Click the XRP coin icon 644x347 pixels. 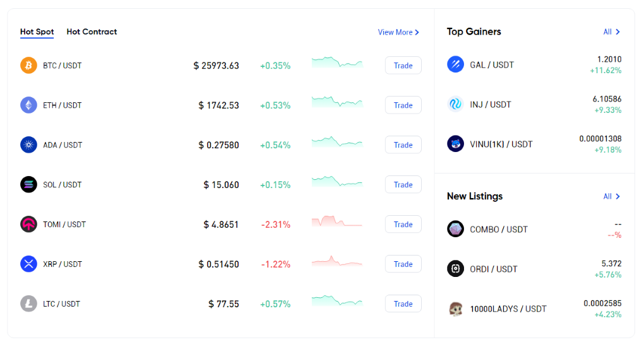pos(29,264)
